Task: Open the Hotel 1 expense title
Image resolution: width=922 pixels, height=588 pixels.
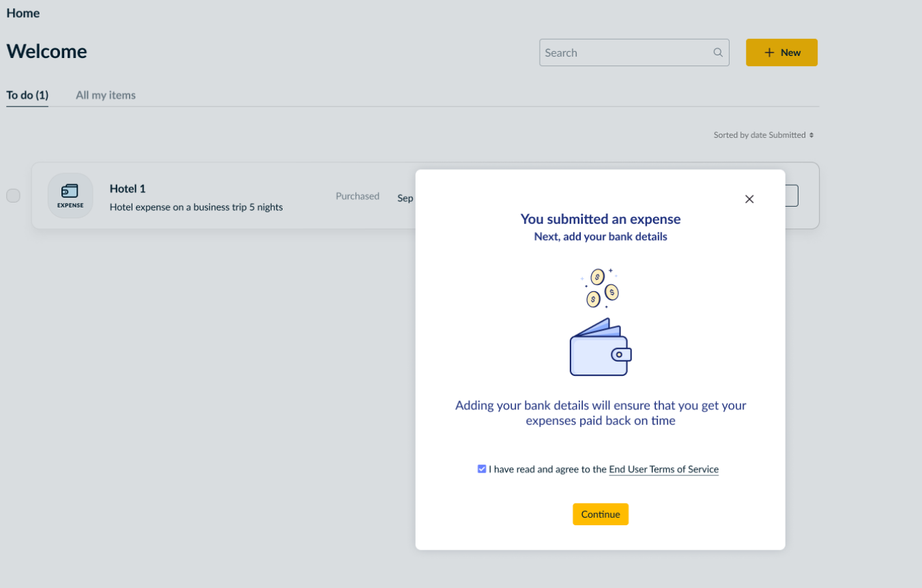Action: [128, 189]
